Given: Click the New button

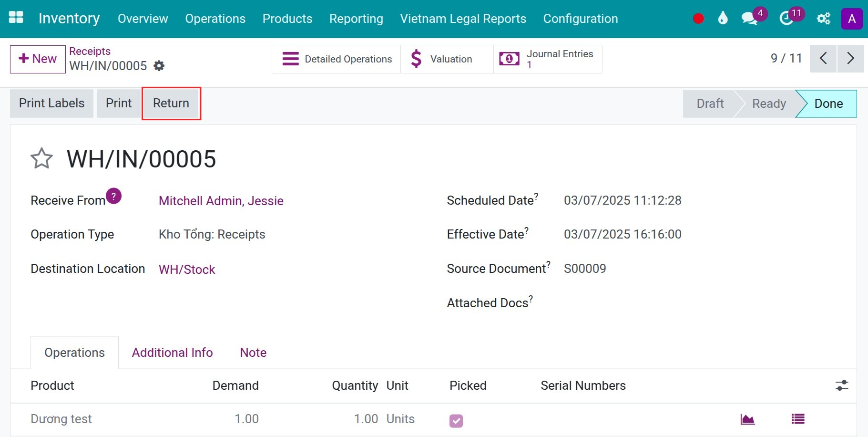Looking at the screenshot, I should click(x=38, y=59).
